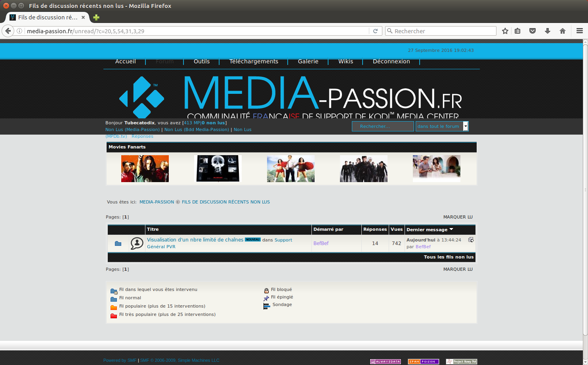
Task: Click Déconnexion to log out
Action: click(391, 61)
